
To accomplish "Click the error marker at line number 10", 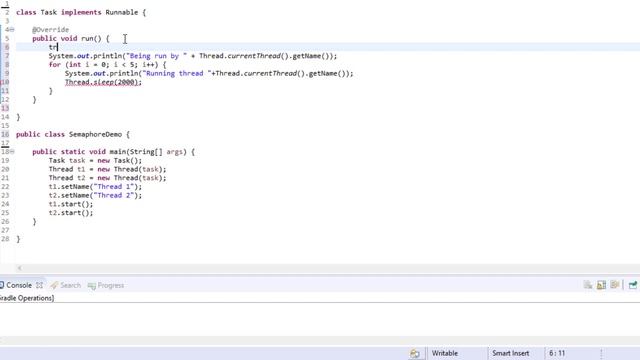I will (5, 82).
